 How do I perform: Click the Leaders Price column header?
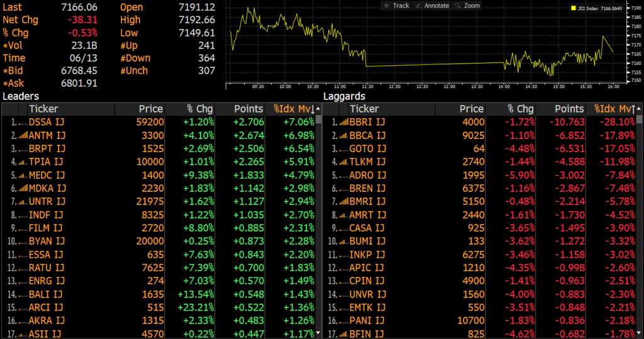[140, 109]
